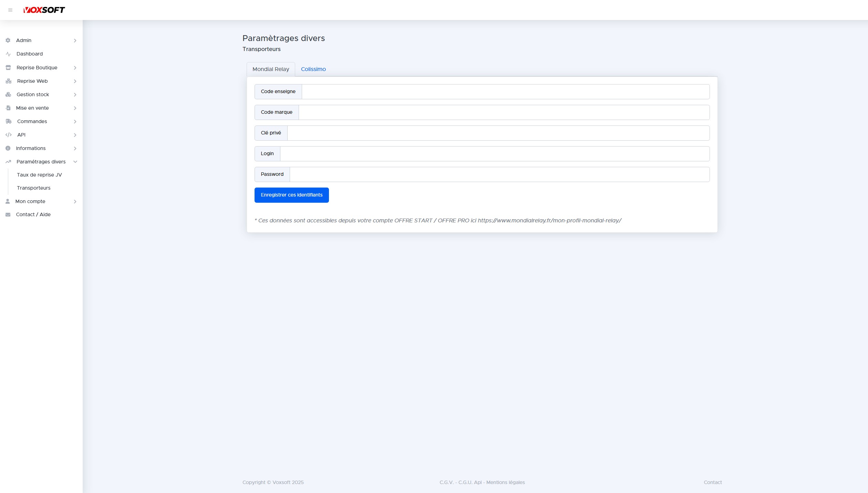Click the Reprise Boutique store icon
The height and width of the screenshot is (493, 868).
point(8,68)
